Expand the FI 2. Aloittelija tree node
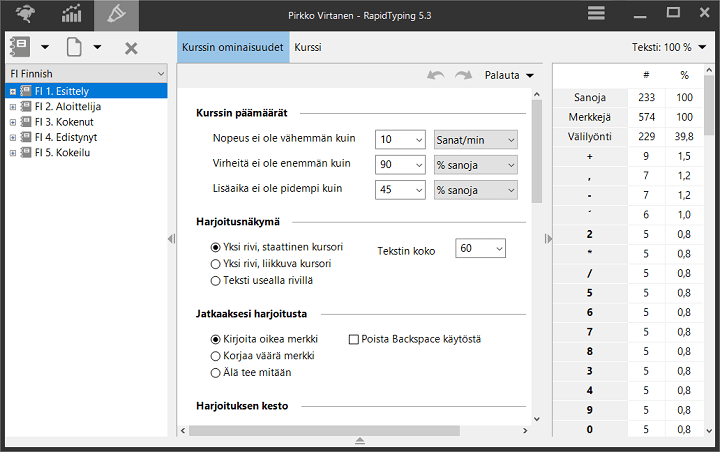This screenshot has width=720, height=452. pyautogui.click(x=13, y=107)
